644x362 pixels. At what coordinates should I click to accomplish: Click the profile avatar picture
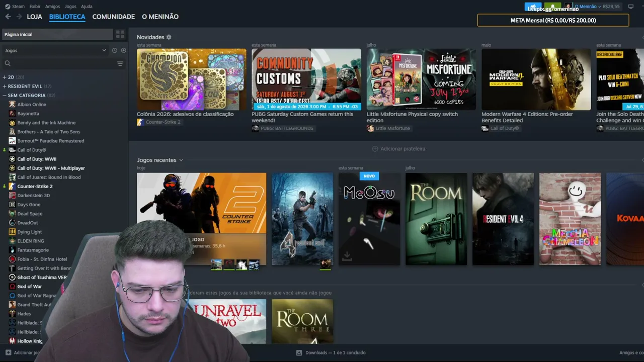(568, 7)
